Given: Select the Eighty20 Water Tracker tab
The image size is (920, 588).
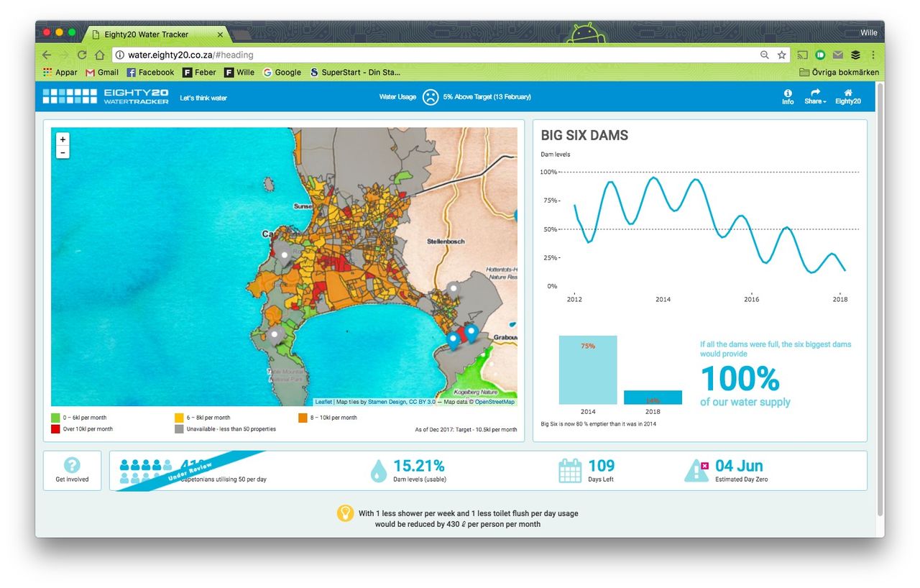Looking at the screenshot, I should (157, 34).
